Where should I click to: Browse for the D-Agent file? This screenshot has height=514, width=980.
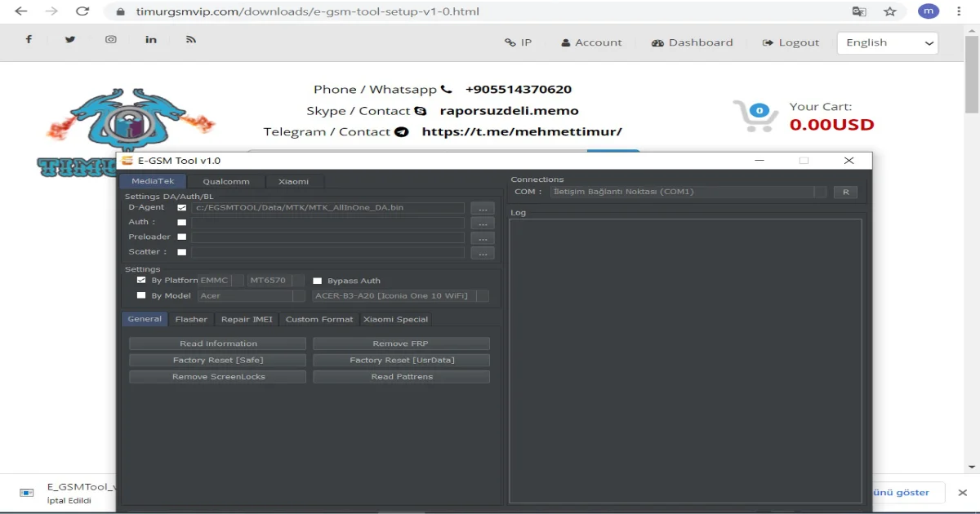click(483, 208)
